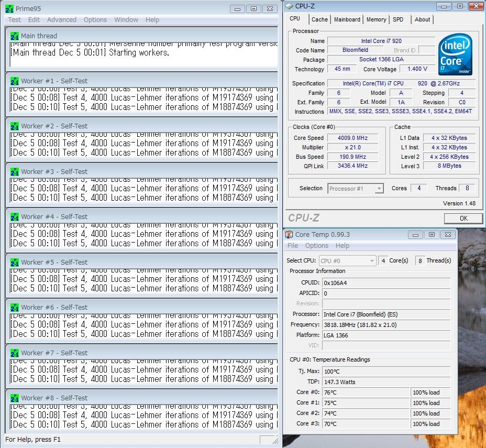Click the Worker #4 Self-Test icon

[15, 217]
